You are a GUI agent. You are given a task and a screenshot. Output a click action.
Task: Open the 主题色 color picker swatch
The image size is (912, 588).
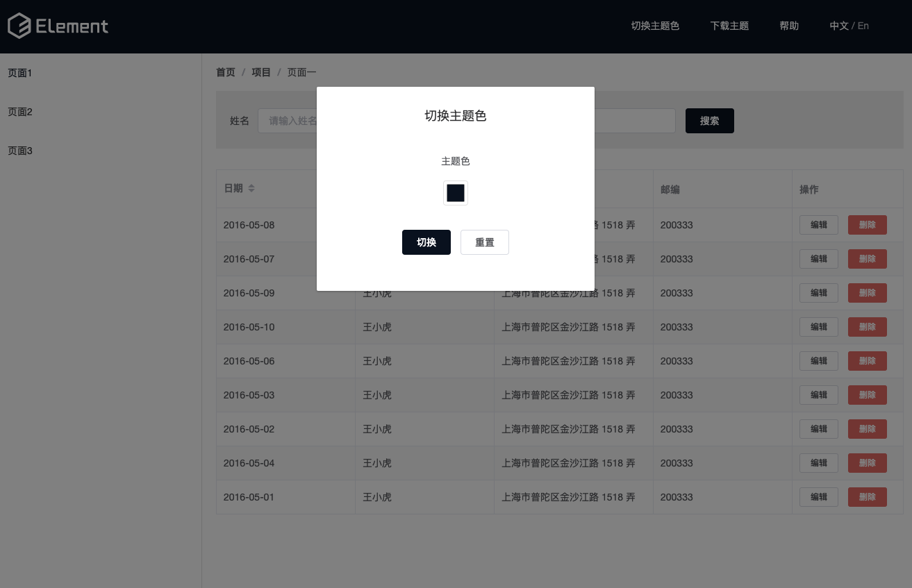(x=456, y=193)
